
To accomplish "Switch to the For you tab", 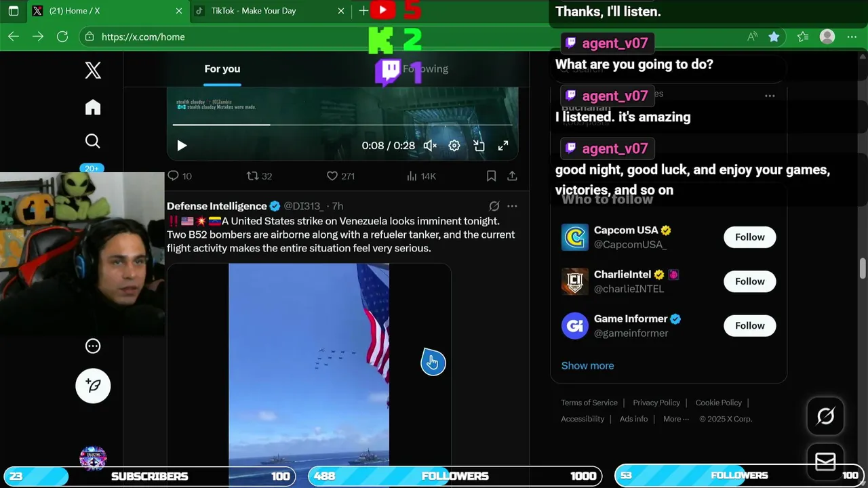I will (222, 69).
